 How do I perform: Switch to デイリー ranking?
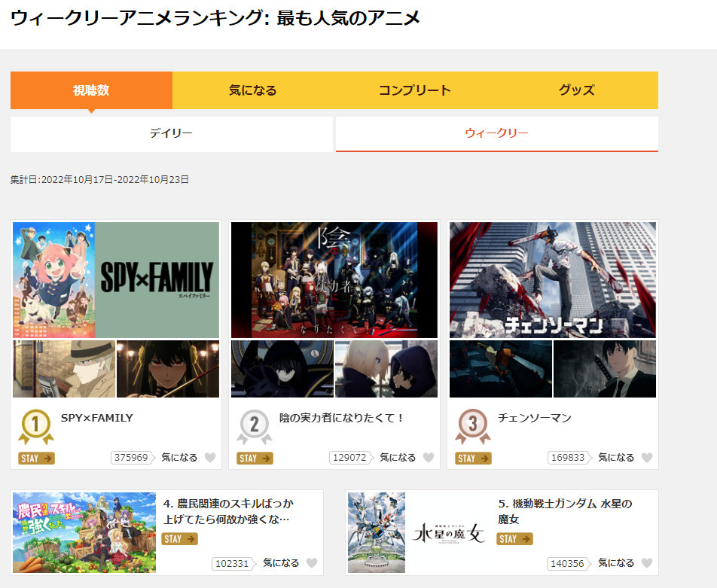[x=172, y=133]
